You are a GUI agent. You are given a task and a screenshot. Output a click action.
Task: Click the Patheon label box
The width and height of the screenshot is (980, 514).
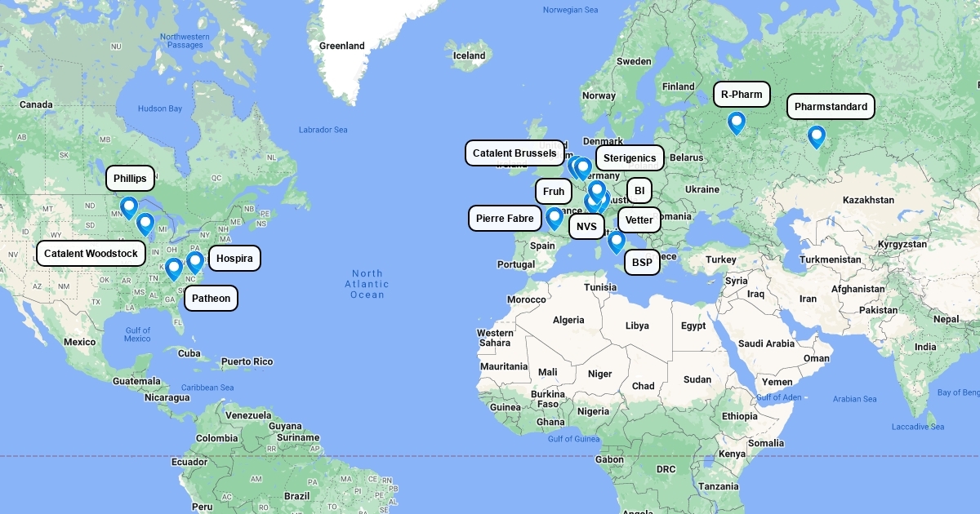coord(212,299)
